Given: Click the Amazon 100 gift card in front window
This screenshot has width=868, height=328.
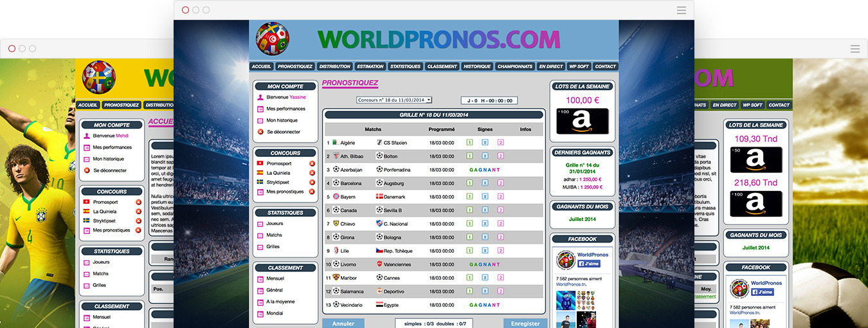Looking at the screenshot, I should [x=582, y=122].
